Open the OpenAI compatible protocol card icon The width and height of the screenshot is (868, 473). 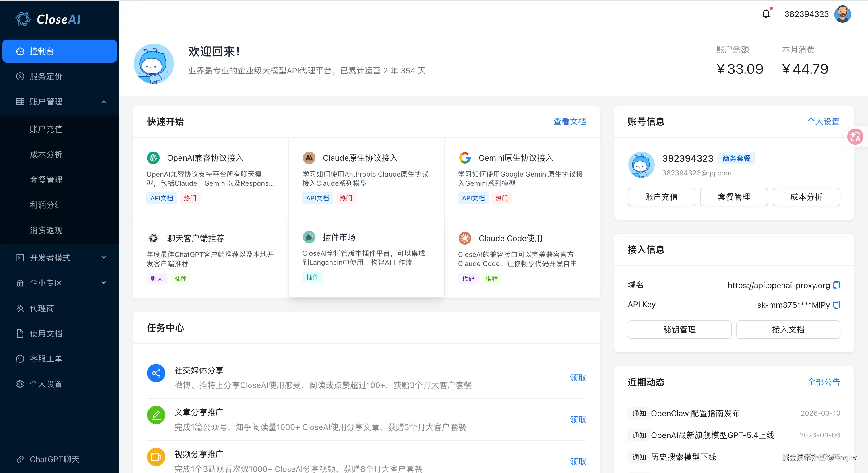click(153, 158)
